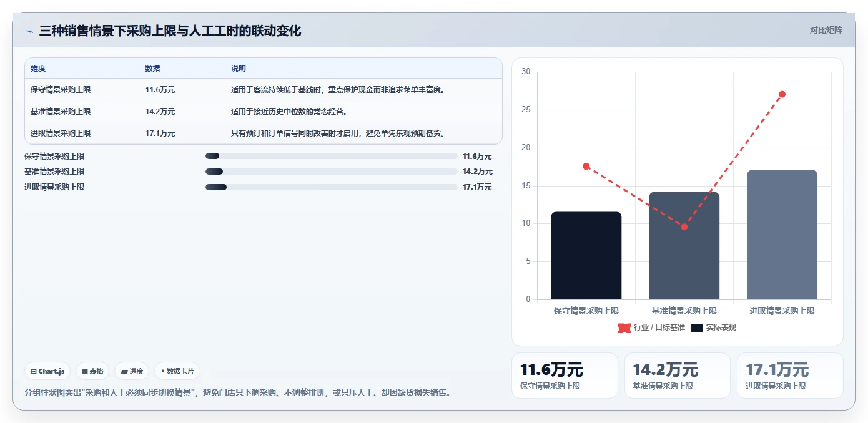Image resolution: width=868 pixels, height=423 pixels.
Task: Click the x-axis label 基准情景采购上限
Action: point(684,311)
